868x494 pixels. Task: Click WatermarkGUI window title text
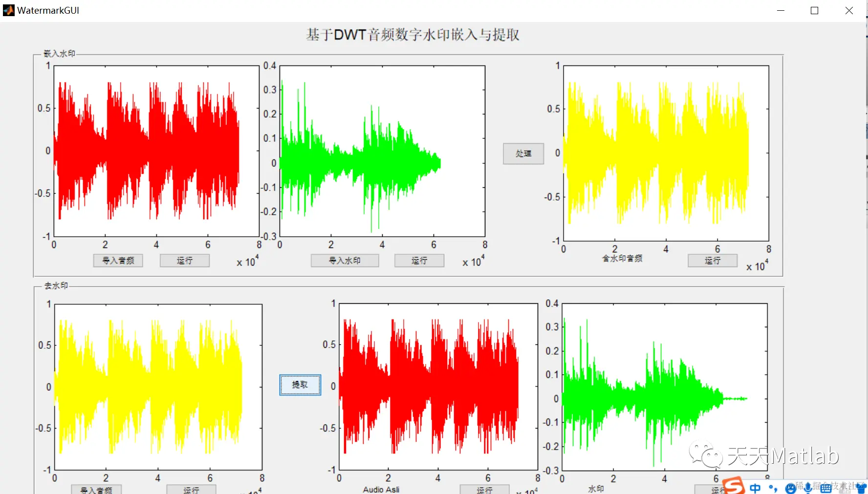pyautogui.click(x=48, y=10)
